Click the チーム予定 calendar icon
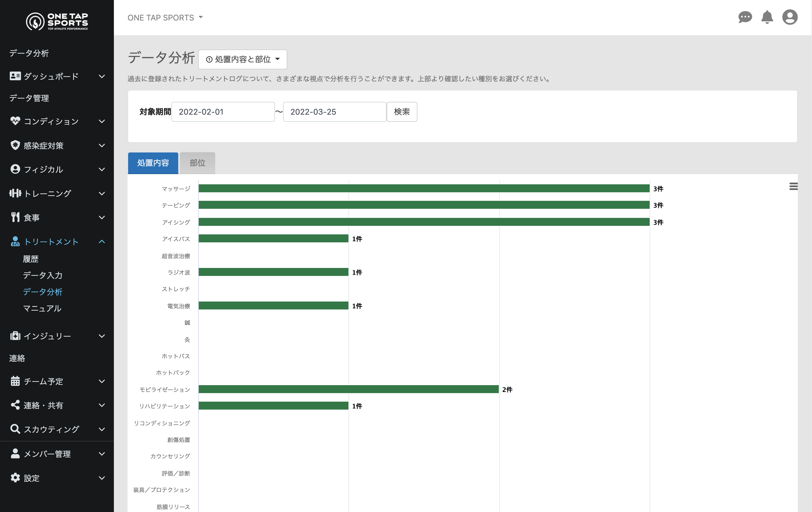 (x=15, y=381)
